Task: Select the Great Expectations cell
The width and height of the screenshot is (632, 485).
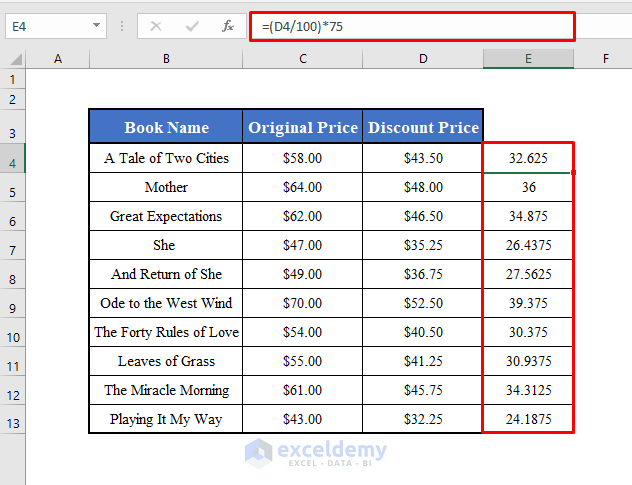Action: tap(166, 216)
